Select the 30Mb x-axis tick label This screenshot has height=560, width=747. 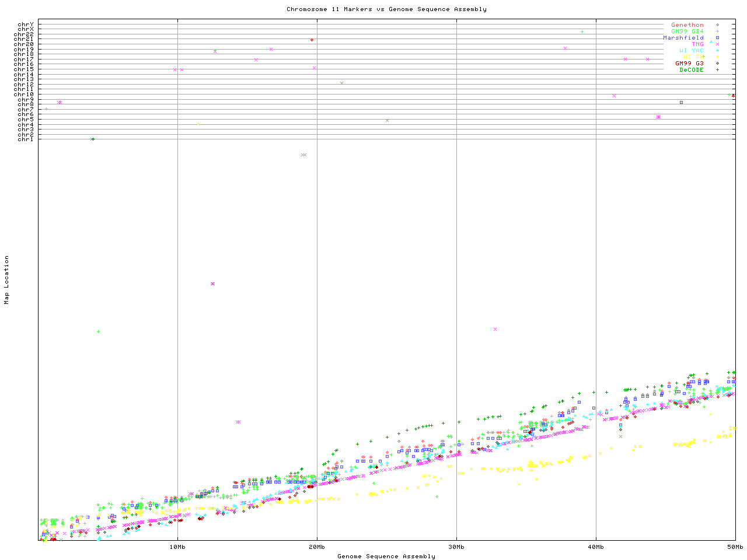(456, 547)
